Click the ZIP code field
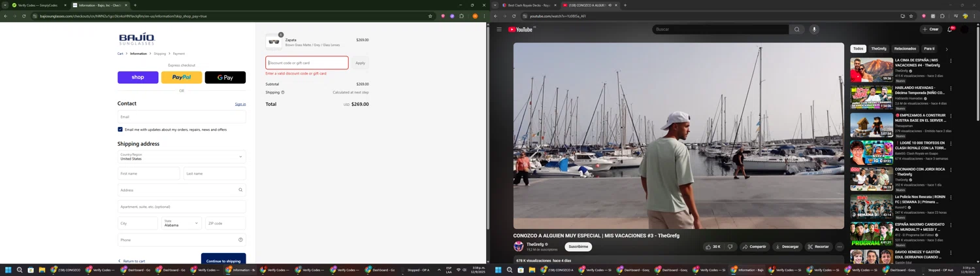 (225, 223)
